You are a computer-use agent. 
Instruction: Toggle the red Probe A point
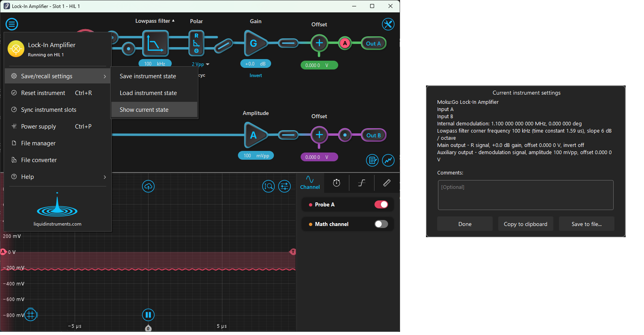tap(345, 43)
